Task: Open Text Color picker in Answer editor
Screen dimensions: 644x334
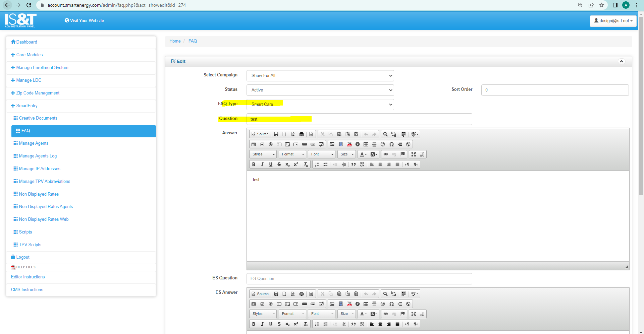Action: click(x=363, y=154)
